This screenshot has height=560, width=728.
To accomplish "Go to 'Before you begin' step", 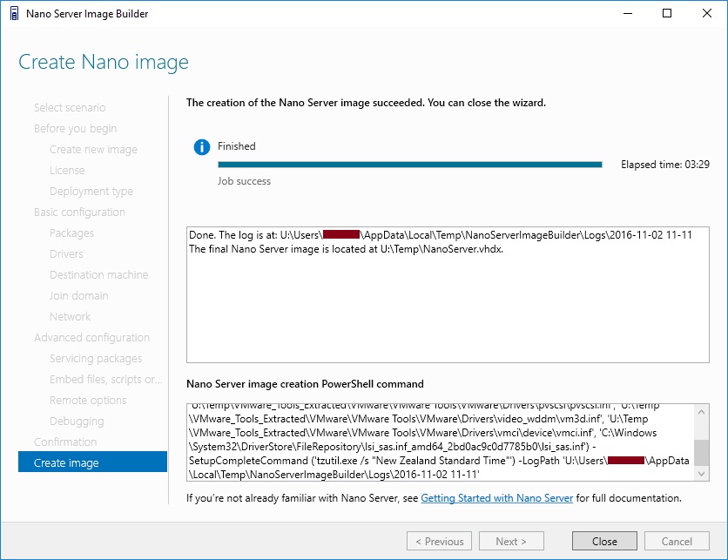I will tap(75, 129).
